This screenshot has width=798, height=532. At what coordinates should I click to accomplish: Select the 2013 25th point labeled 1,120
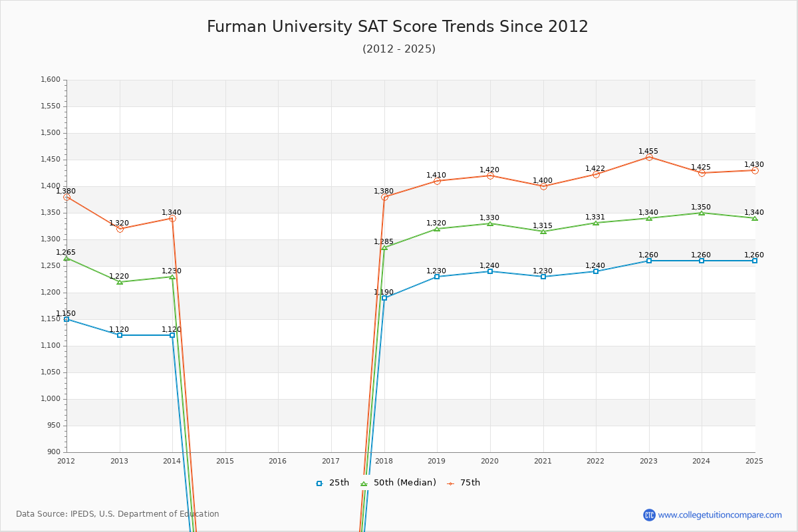[120, 335]
